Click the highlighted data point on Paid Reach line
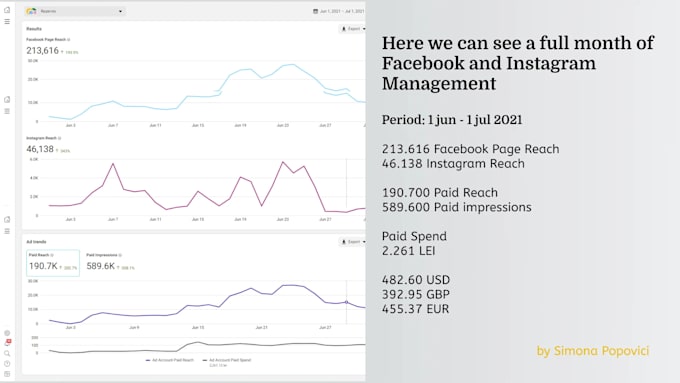 (x=346, y=302)
